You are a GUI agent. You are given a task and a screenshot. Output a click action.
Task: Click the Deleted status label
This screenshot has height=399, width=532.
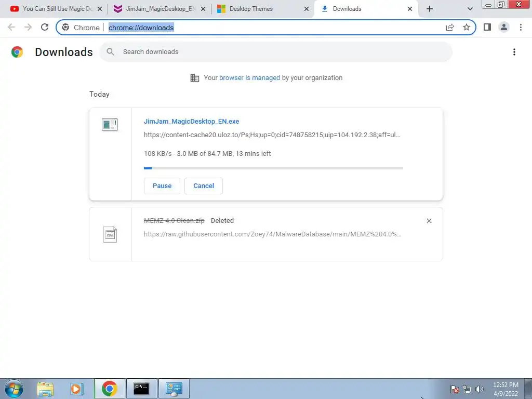tap(222, 220)
